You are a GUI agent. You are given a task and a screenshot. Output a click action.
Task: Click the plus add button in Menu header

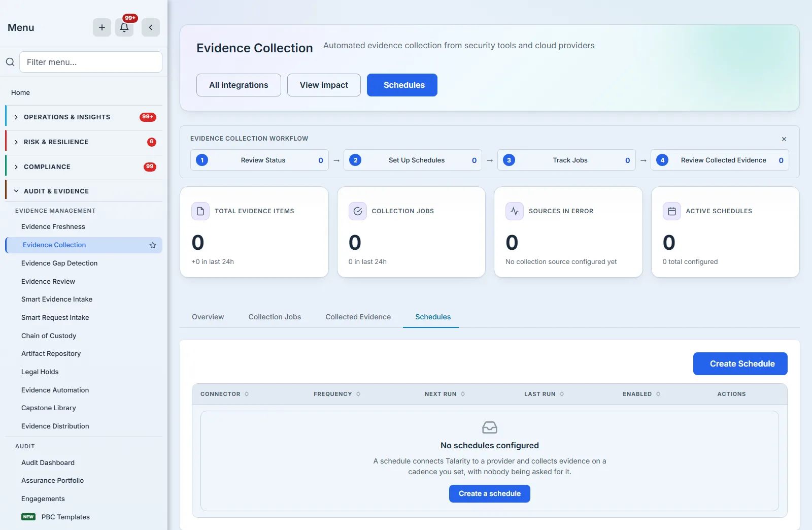pyautogui.click(x=102, y=27)
